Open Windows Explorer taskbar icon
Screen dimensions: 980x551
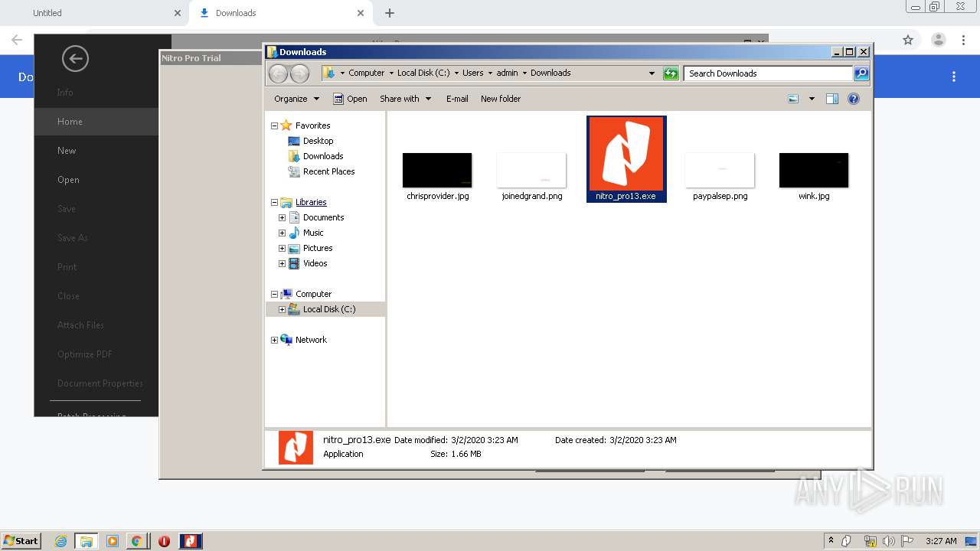coord(87,541)
